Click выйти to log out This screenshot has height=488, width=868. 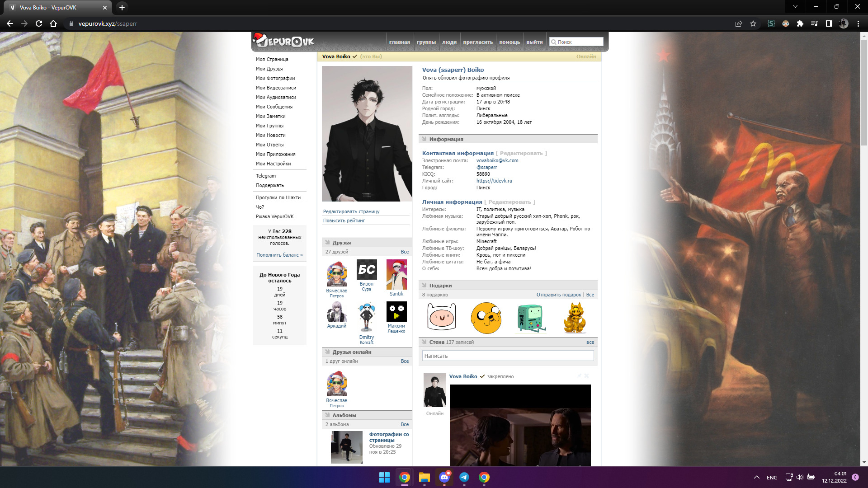(534, 42)
